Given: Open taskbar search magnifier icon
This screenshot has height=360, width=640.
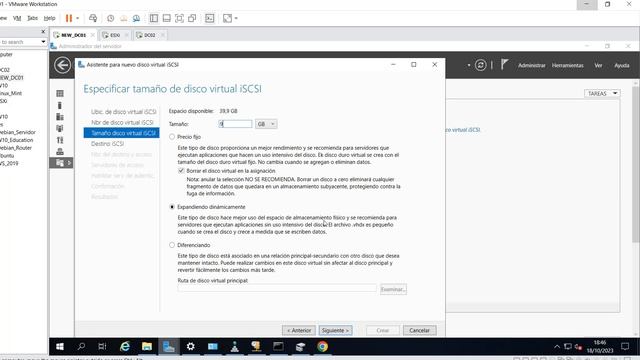Looking at the screenshot, I should (81, 347).
